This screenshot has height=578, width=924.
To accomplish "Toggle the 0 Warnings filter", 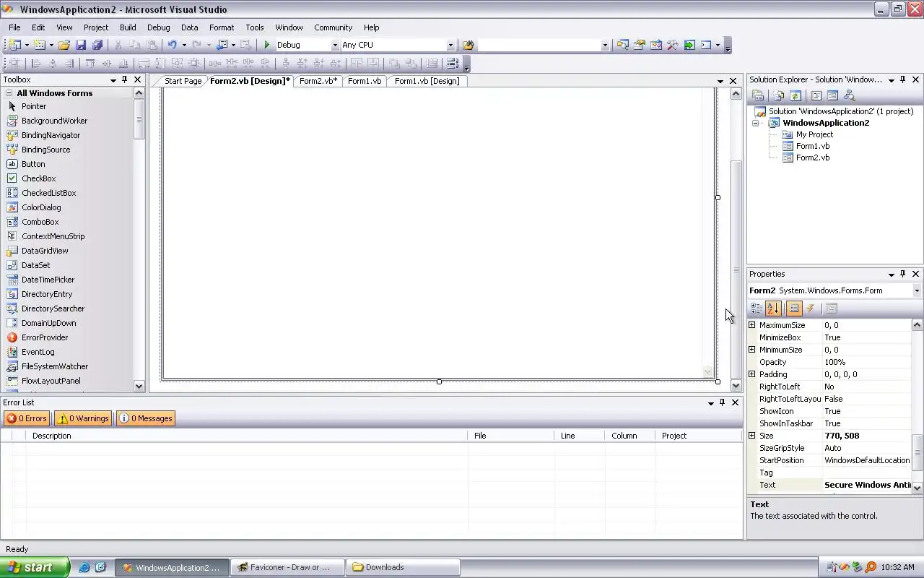I will pyautogui.click(x=83, y=418).
